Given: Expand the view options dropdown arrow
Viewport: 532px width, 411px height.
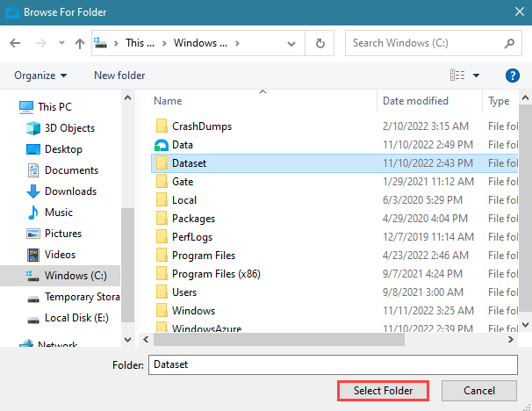Looking at the screenshot, I should (x=477, y=76).
